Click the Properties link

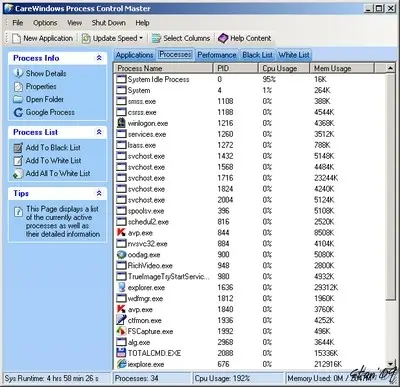tap(41, 87)
